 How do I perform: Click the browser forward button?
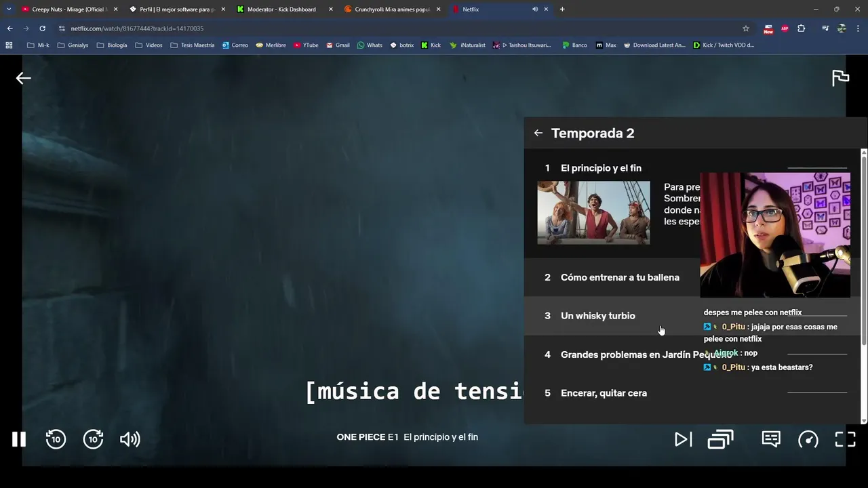point(26,28)
